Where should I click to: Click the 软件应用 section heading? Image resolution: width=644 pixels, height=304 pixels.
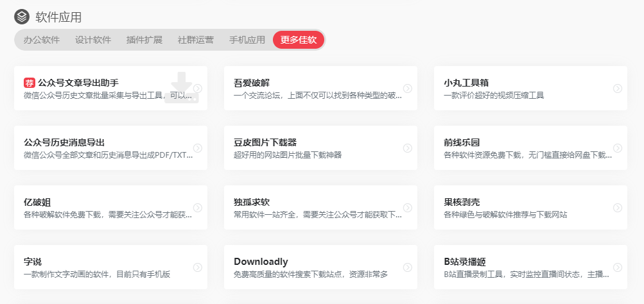58,17
